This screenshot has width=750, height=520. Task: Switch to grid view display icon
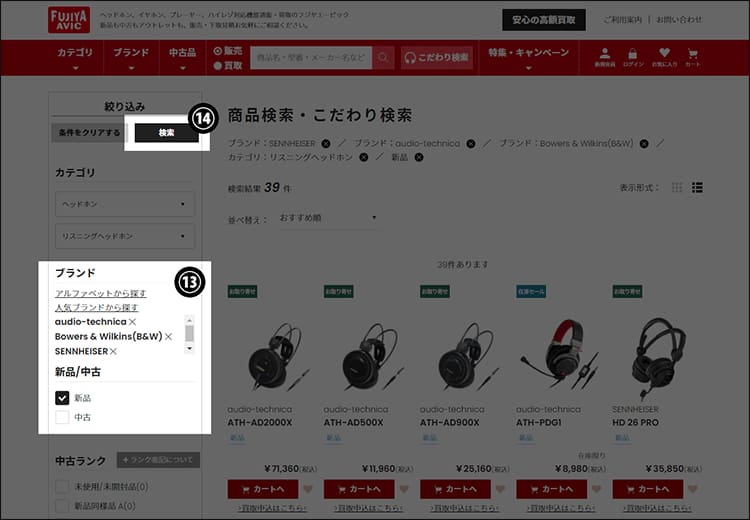coord(677,188)
